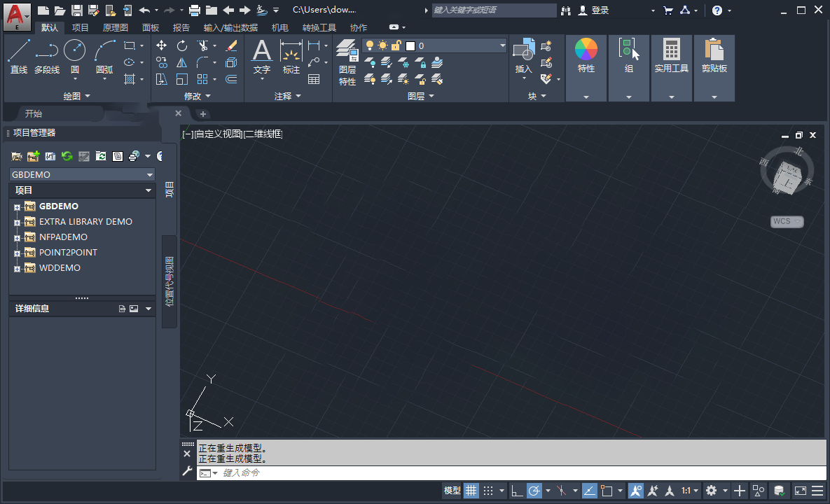Click the 位置代号视图 vertical tab
The width and height of the screenshot is (830, 504).
170,281
